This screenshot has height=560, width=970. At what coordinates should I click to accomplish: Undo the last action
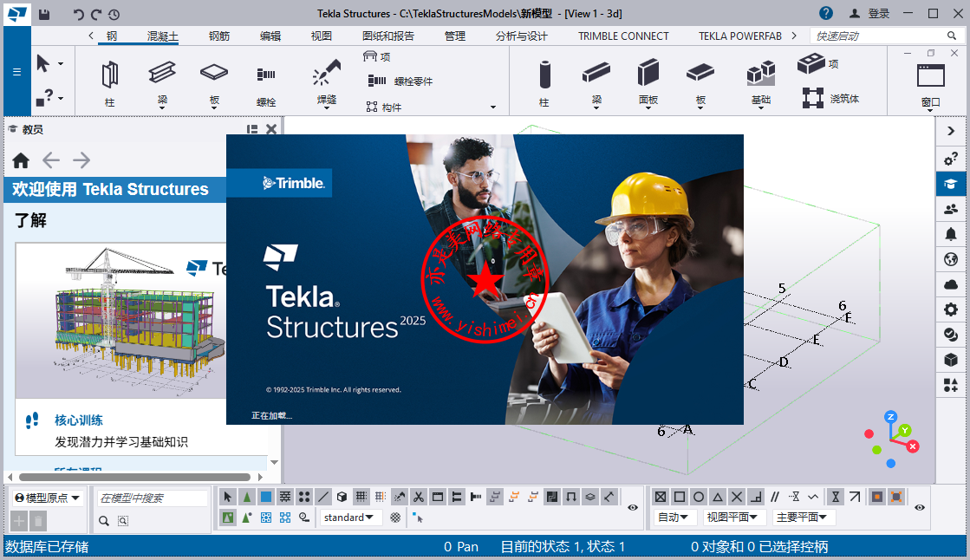pos(79,14)
